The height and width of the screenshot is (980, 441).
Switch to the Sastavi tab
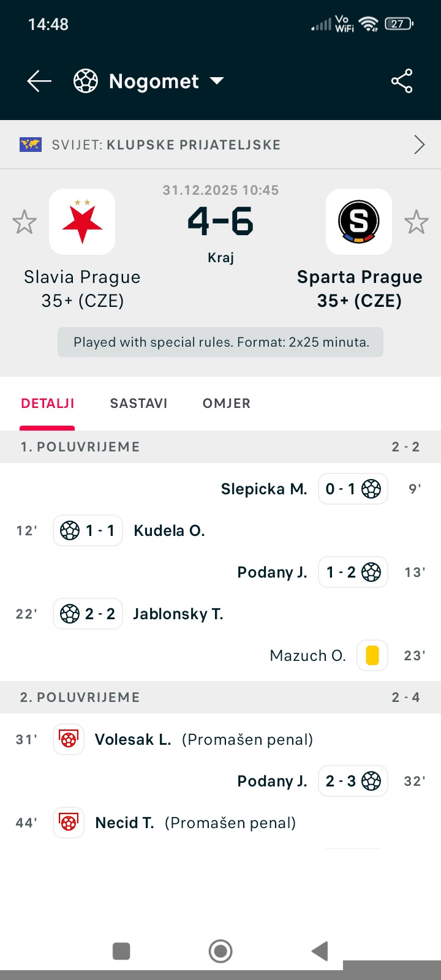point(138,403)
